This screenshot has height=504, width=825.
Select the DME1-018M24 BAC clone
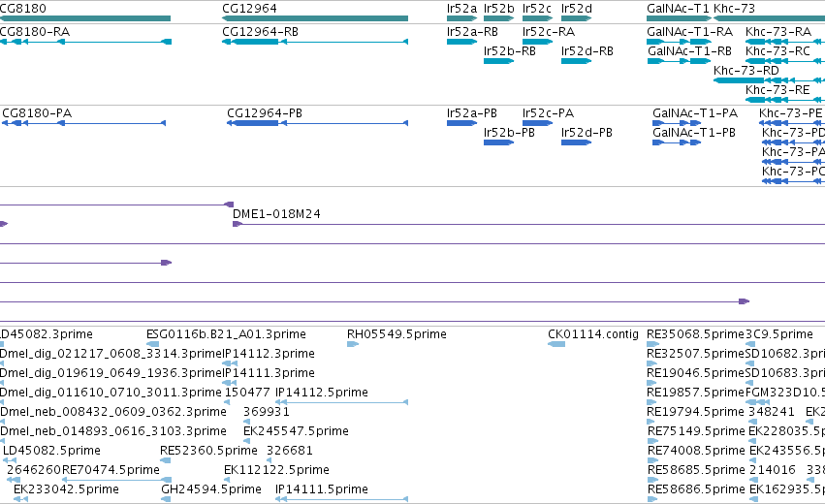click(528, 224)
